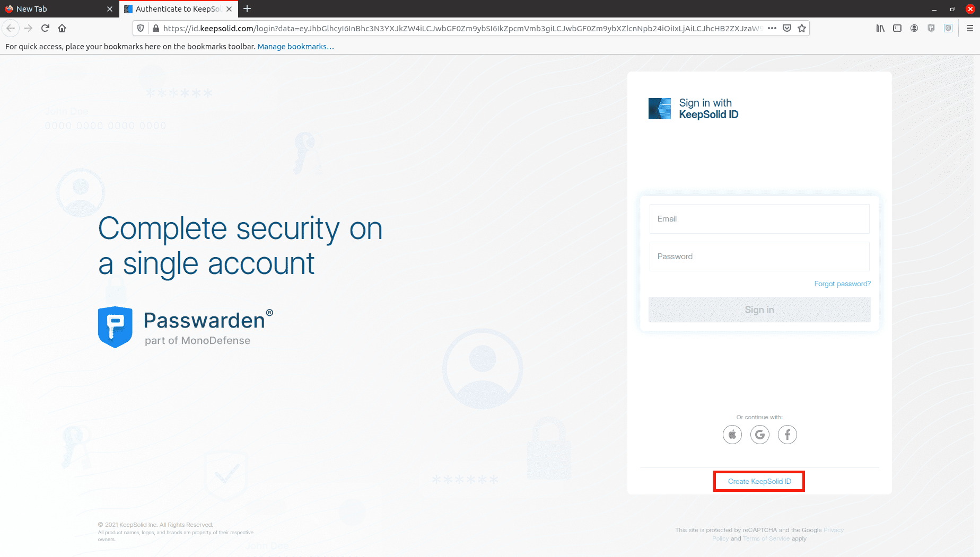Focus the Password input field
Viewport: 980px width, 557px height.
(x=759, y=257)
